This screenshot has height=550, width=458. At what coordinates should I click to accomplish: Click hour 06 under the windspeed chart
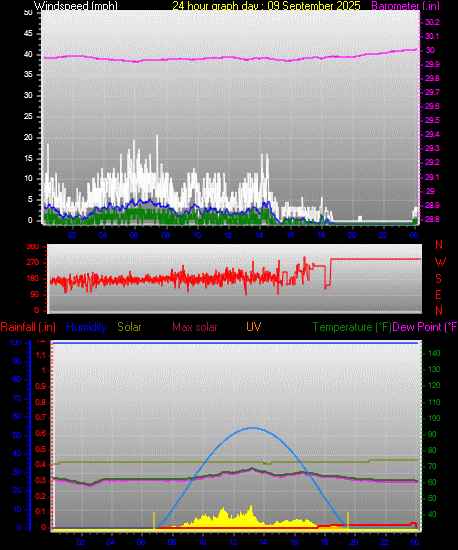point(134,235)
